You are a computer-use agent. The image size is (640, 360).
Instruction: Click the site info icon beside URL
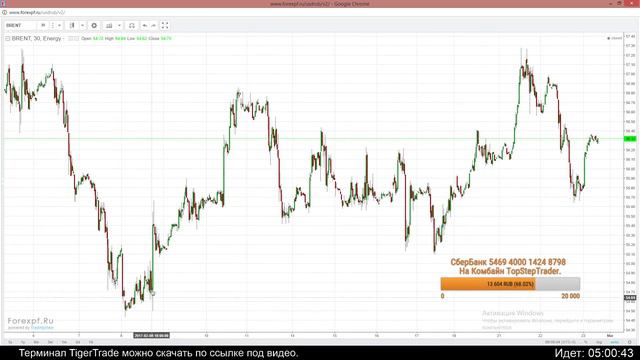tap(4, 13)
